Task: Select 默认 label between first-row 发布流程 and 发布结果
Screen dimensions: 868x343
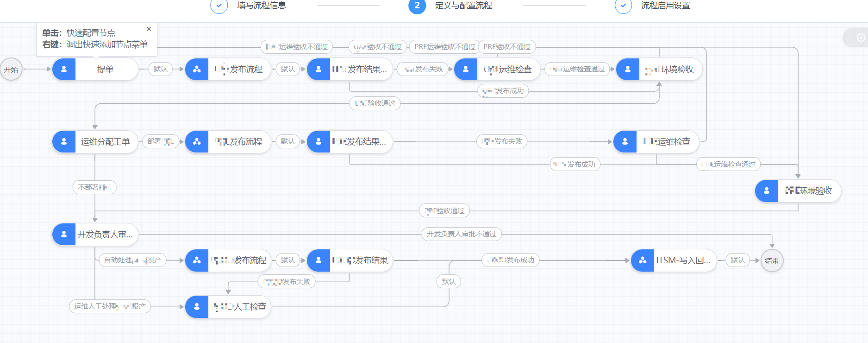Action: [x=287, y=69]
